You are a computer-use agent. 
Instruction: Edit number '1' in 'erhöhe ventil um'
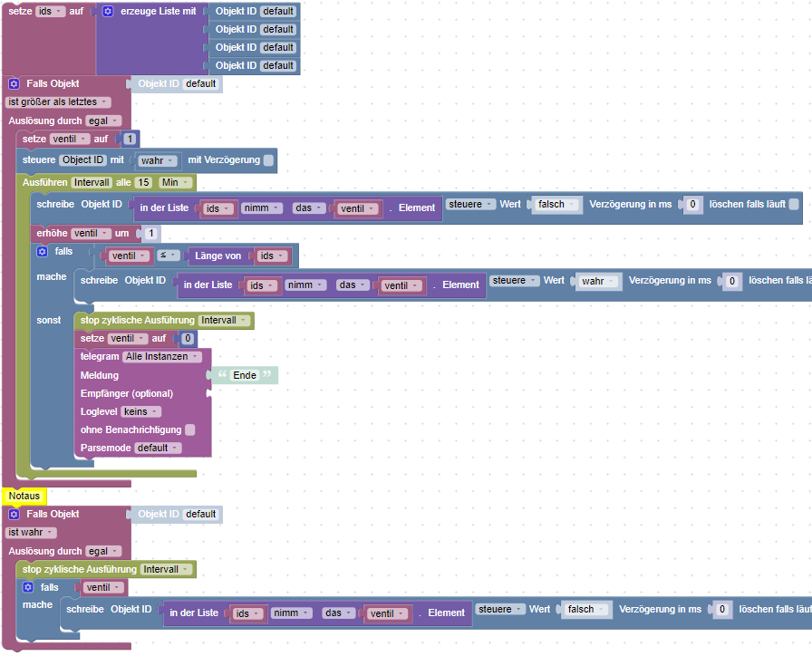click(151, 234)
